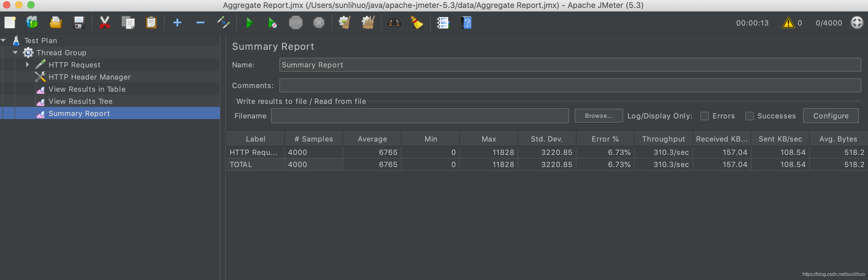Click the New test plan icon
The height and width of the screenshot is (280, 868).
pyautogui.click(x=10, y=23)
